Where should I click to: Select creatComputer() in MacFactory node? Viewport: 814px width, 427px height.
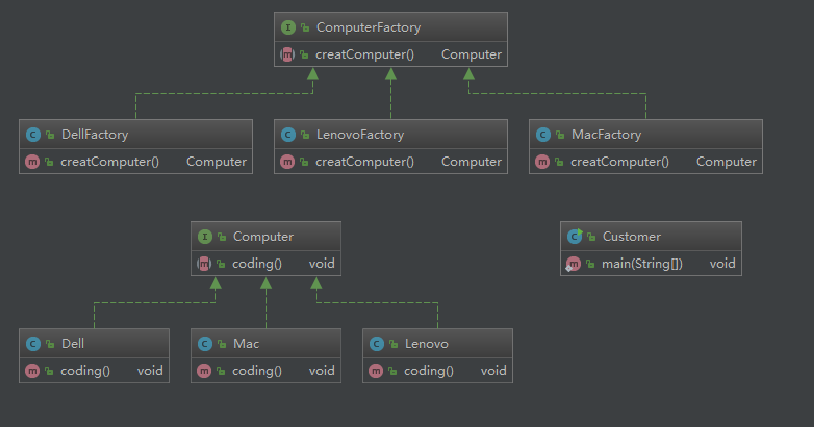(x=619, y=162)
